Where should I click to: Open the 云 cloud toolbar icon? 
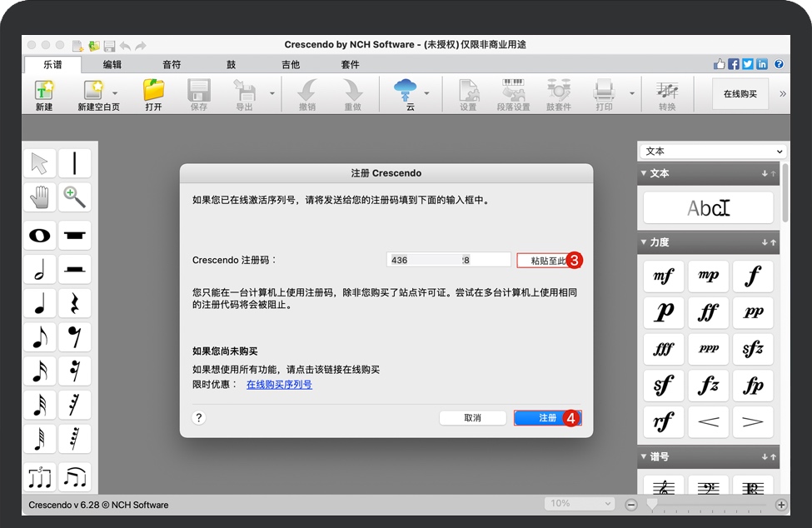[407, 93]
